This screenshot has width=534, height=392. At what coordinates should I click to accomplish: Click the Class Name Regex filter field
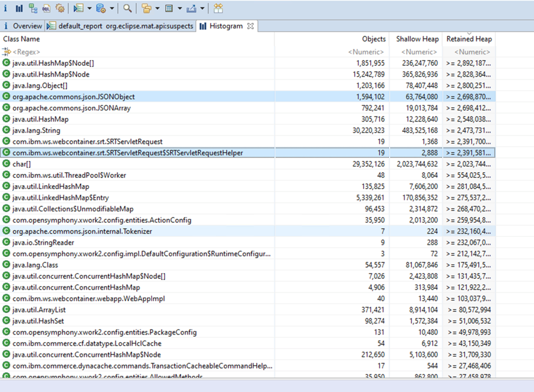coord(136,52)
